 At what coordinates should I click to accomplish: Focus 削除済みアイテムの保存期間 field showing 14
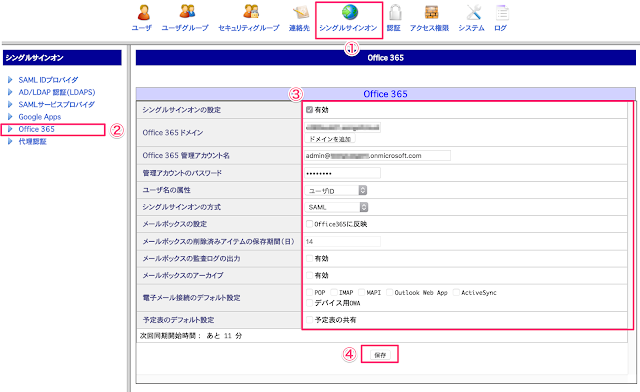pyautogui.click(x=342, y=241)
